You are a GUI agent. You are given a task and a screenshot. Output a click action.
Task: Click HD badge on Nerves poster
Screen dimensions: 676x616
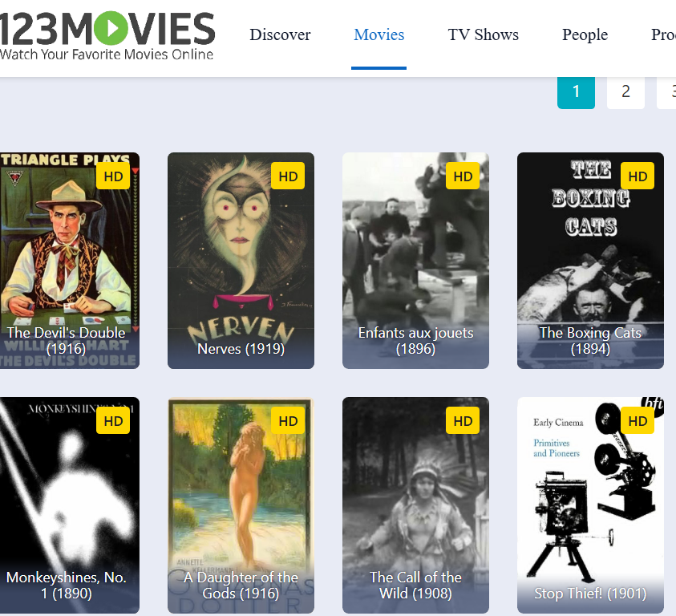click(x=288, y=176)
